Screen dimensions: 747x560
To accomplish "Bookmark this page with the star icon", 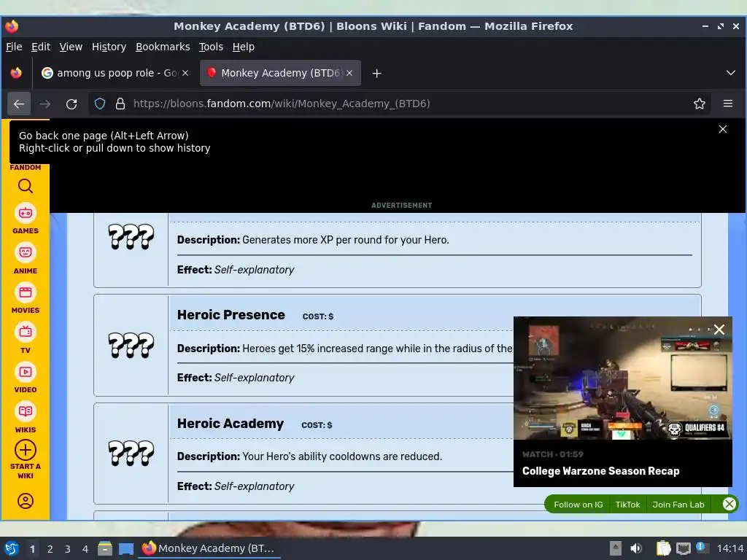I will point(699,104).
